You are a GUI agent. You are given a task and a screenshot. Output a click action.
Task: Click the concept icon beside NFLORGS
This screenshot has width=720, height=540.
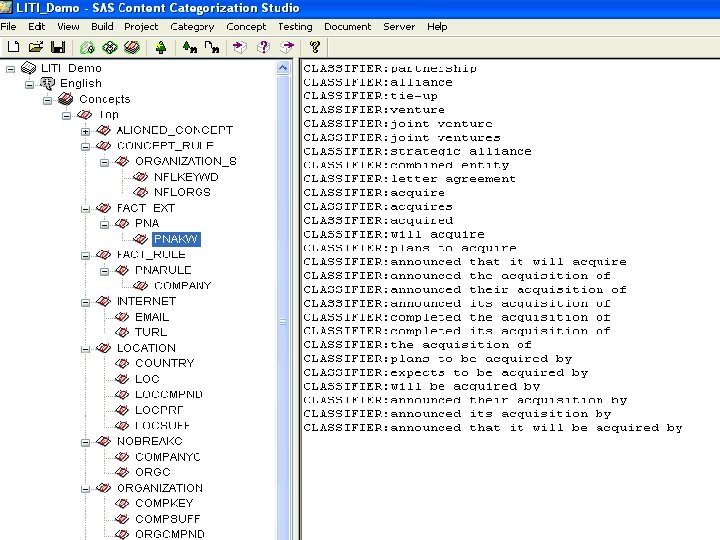141,192
